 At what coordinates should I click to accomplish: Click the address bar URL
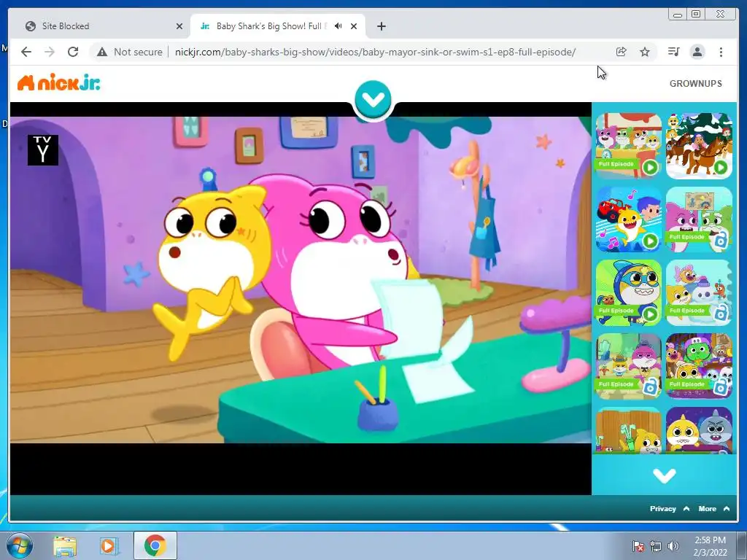click(375, 52)
